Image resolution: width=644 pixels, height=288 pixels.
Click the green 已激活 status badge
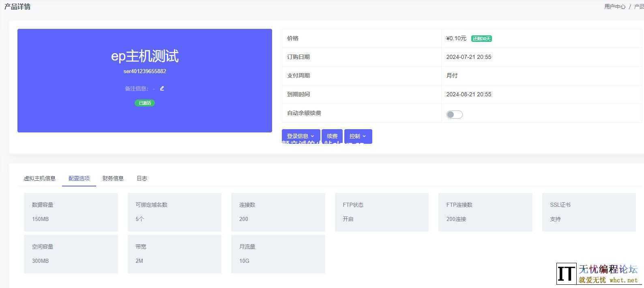click(x=145, y=103)
